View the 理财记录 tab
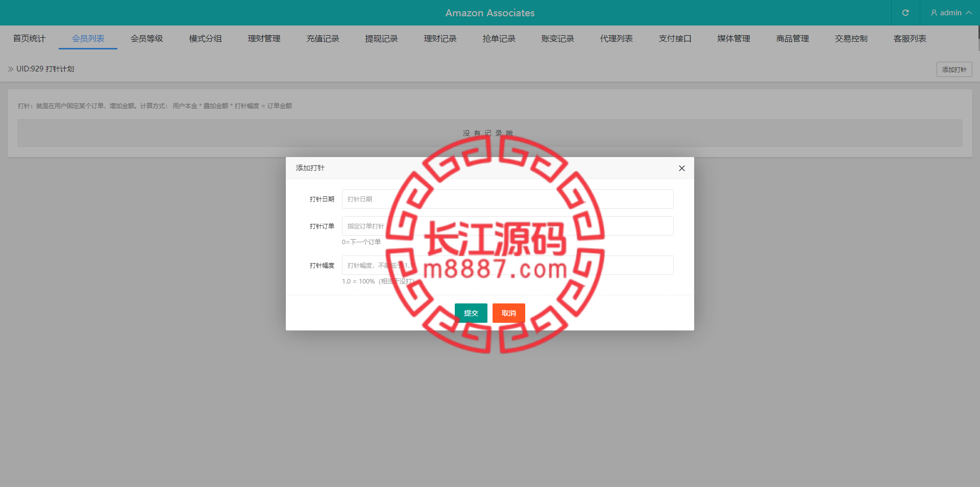Image resolution: width=980 pixels, height=487 pixels. pyautogui.click(x=440, y=38)
